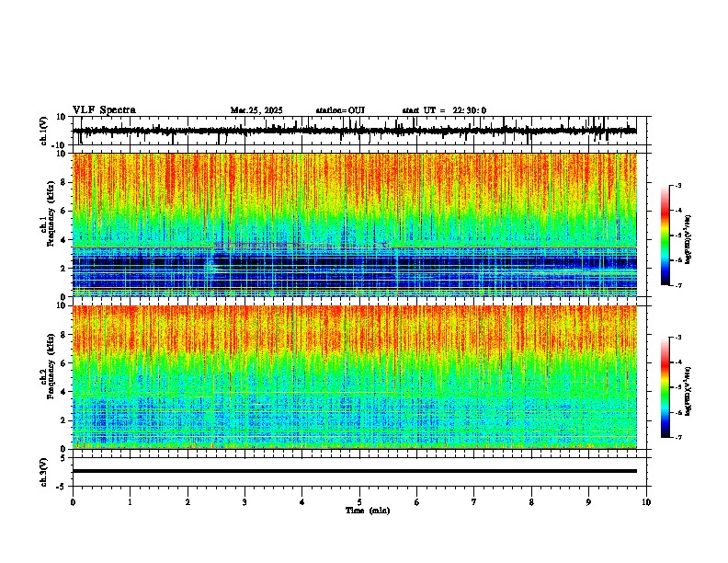Click the "4" kHz tick of ch.1 spectrogram
This screenshot has width=728, height=563.
point(65,240)
